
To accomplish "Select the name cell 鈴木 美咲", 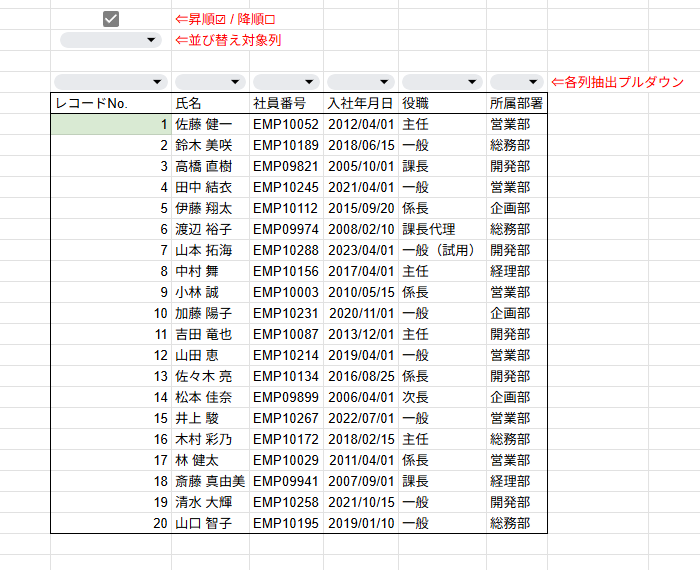I will click(x=210, y=145).
